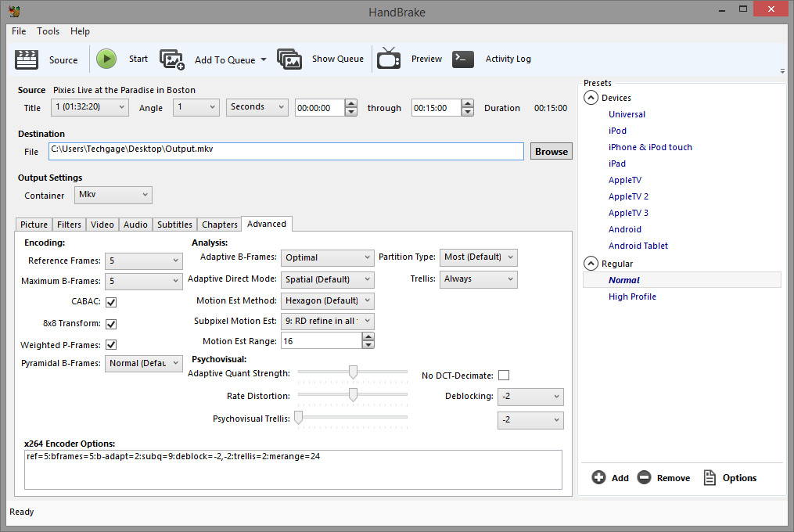This screenshot has width=794, height=532.
Task: Switch to the Subtitles tab
Action: [x=174, y=225]
